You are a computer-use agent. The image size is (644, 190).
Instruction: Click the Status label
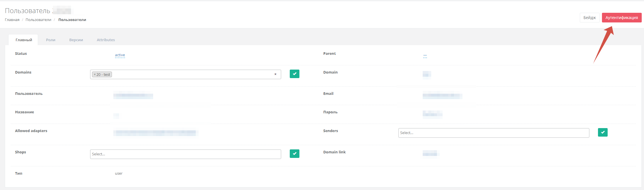tap(21, 54)
